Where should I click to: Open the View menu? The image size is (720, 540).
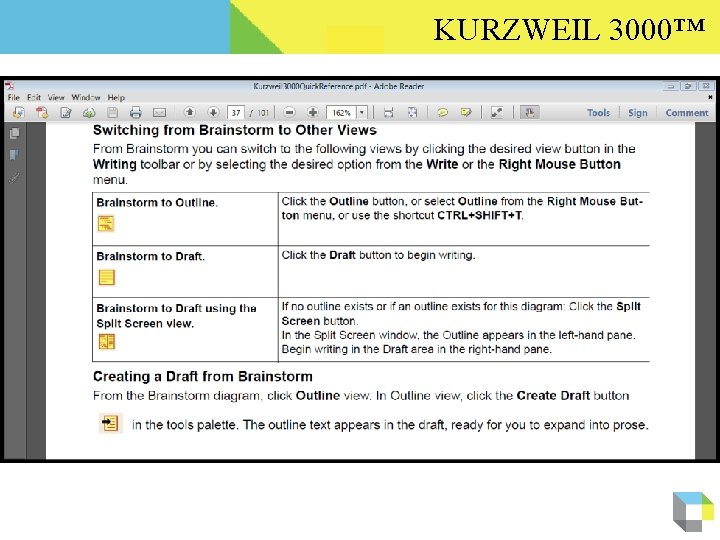[x=56, y=97]
